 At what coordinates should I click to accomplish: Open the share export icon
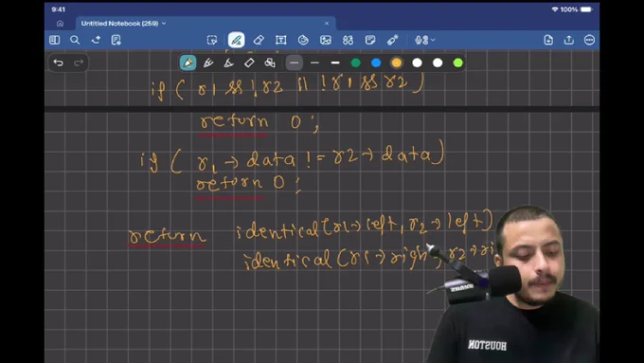coord(569,40)
